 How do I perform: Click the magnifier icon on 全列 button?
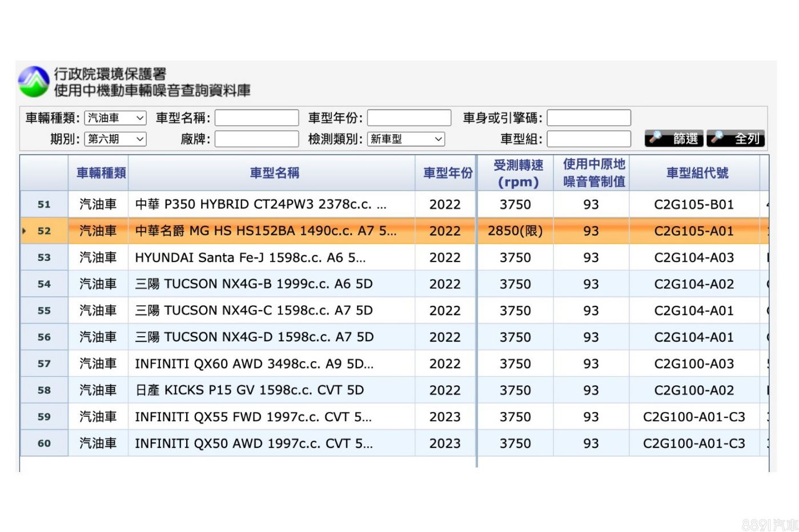point(717,138)
